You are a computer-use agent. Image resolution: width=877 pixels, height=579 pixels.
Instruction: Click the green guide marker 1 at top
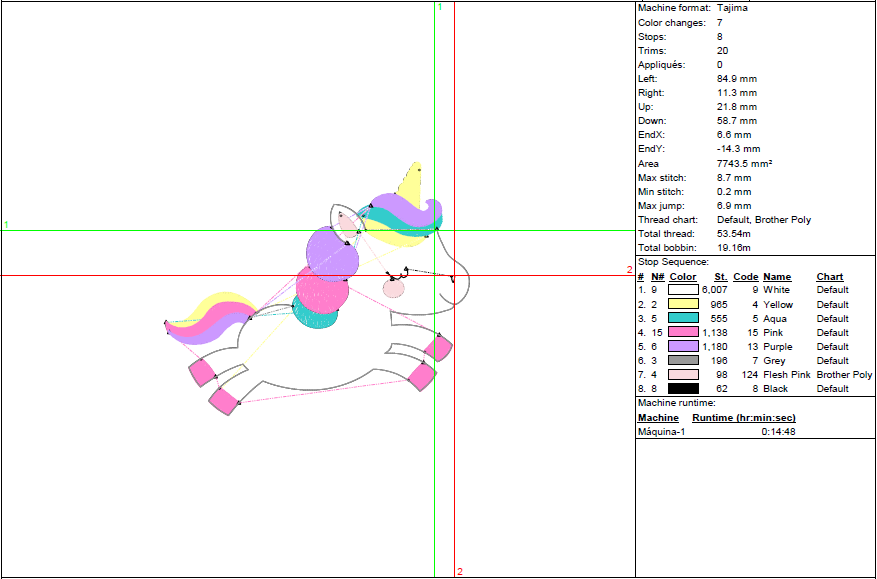(x=440, y=7)
